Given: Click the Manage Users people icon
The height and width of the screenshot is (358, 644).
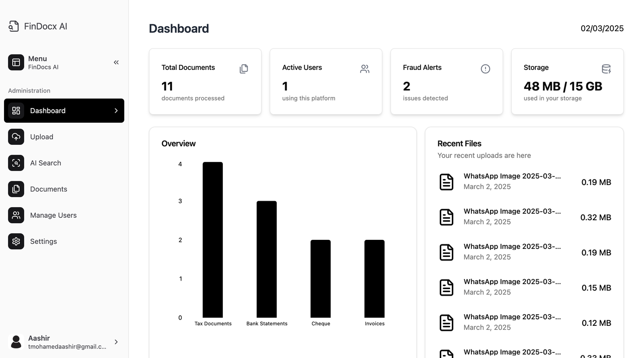Looking at the screenshot, I should (x=16, y=215).
